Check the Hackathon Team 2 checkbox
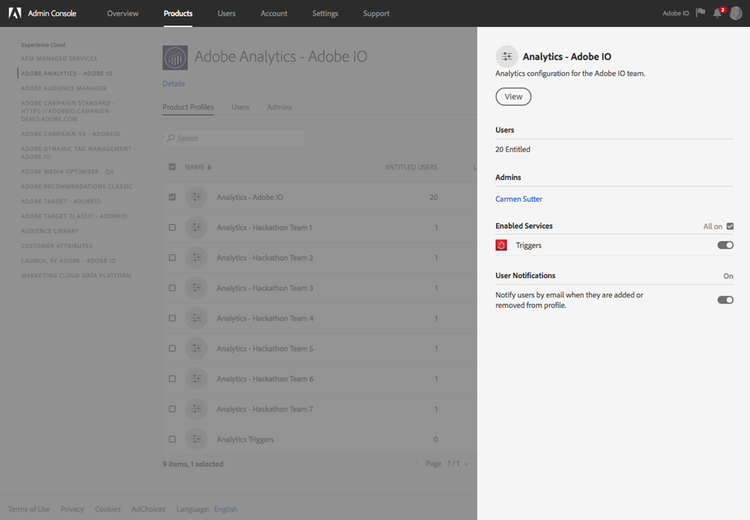This screenshot has width=750, height=520. click(x=172, y=257)
